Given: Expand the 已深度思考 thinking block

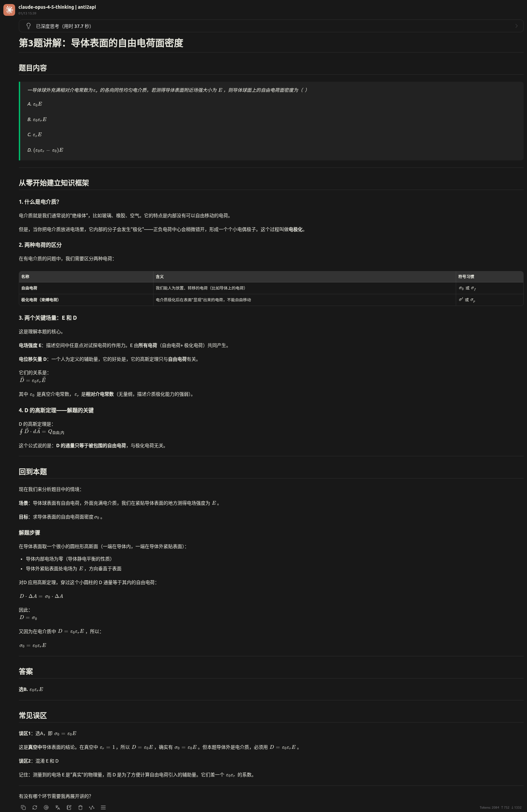Looking at the screenshot, I should [x=271, y=26].
